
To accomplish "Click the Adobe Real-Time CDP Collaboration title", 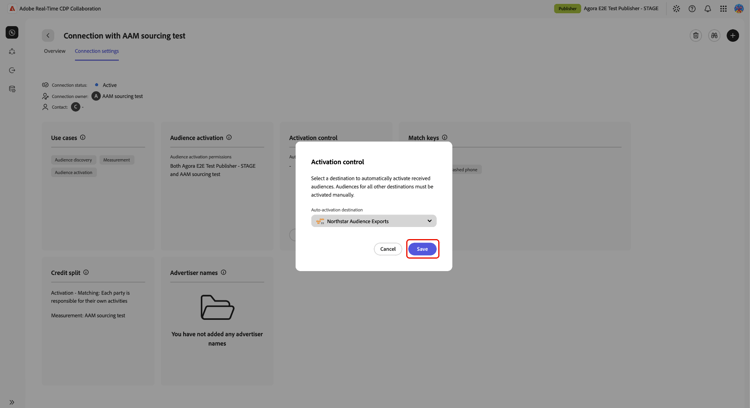I will pos(60,9).
